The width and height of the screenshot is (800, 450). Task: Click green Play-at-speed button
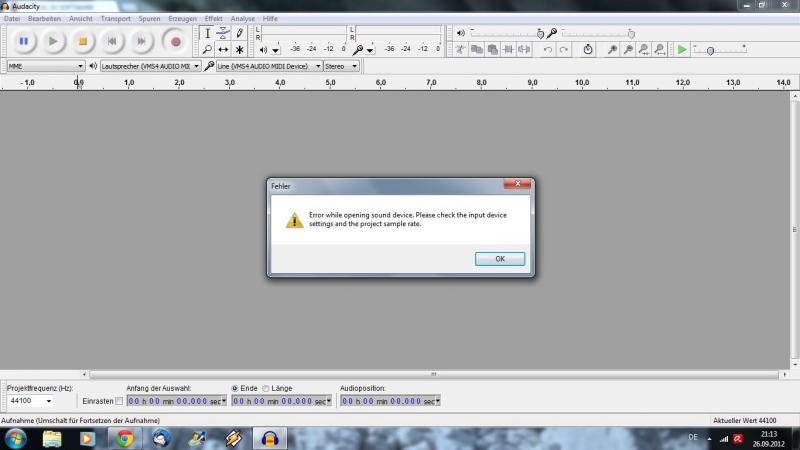(x=682, y=49)
